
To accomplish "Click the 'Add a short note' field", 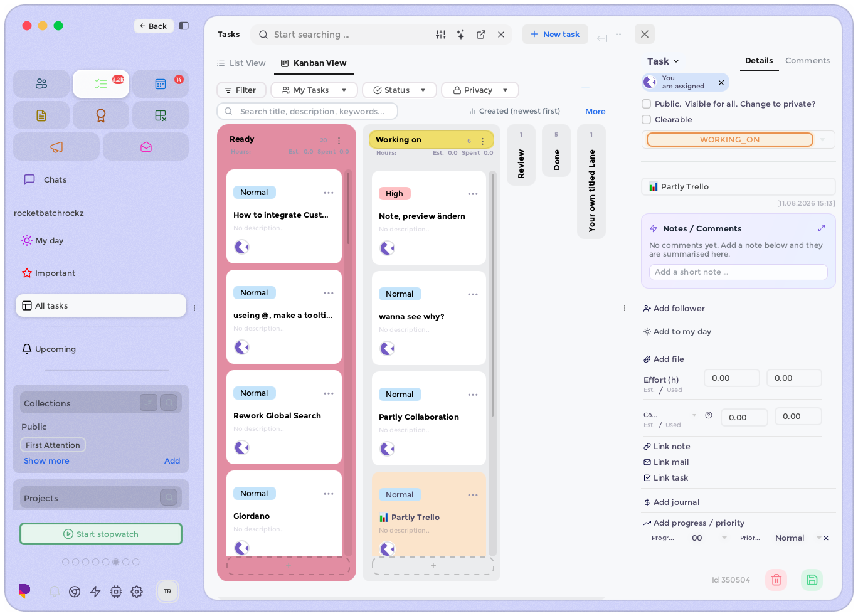I will (x=738, y=272).
